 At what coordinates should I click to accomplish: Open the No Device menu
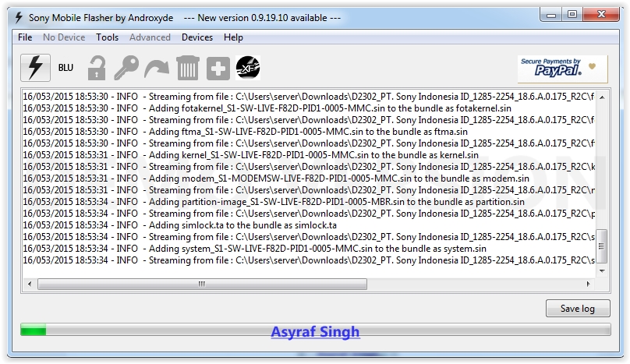(64, 37)
